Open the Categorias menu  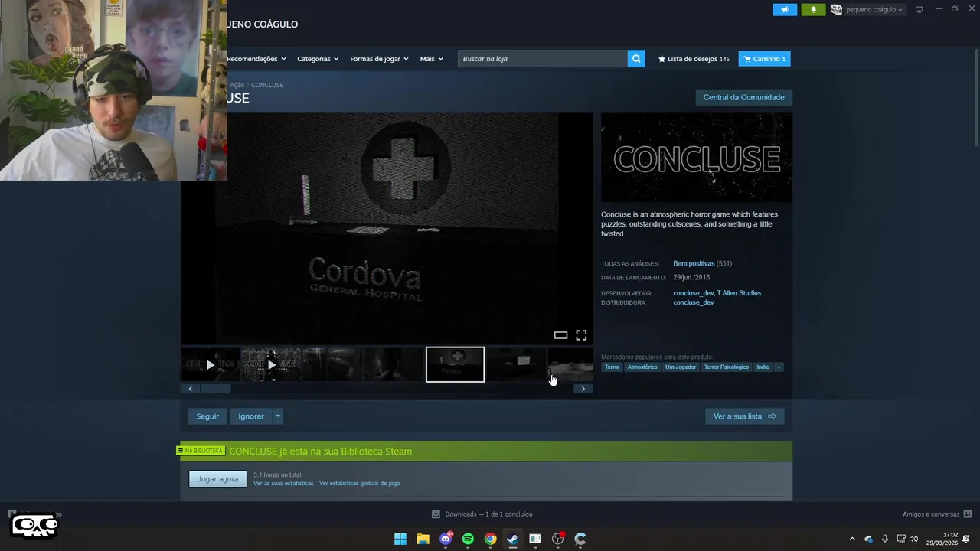pyautogui.click(x=318, y=59)
